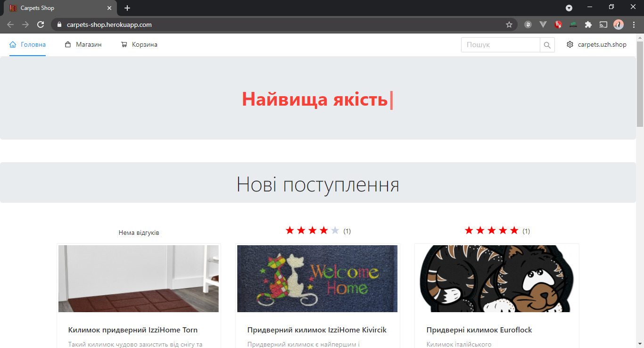Click the padlock site info icon
This screenshot has width=644, height=348.
(59, 25)
